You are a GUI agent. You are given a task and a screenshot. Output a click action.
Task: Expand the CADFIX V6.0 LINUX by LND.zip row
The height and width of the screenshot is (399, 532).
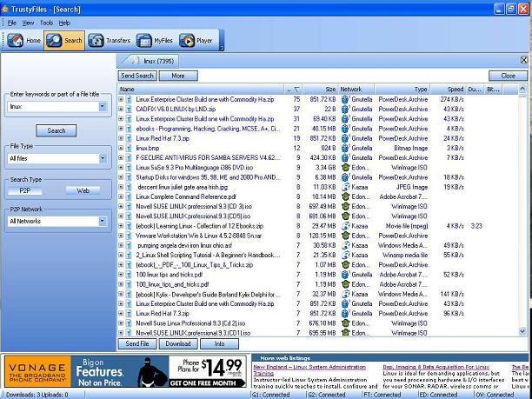click(x=121, y=109)
